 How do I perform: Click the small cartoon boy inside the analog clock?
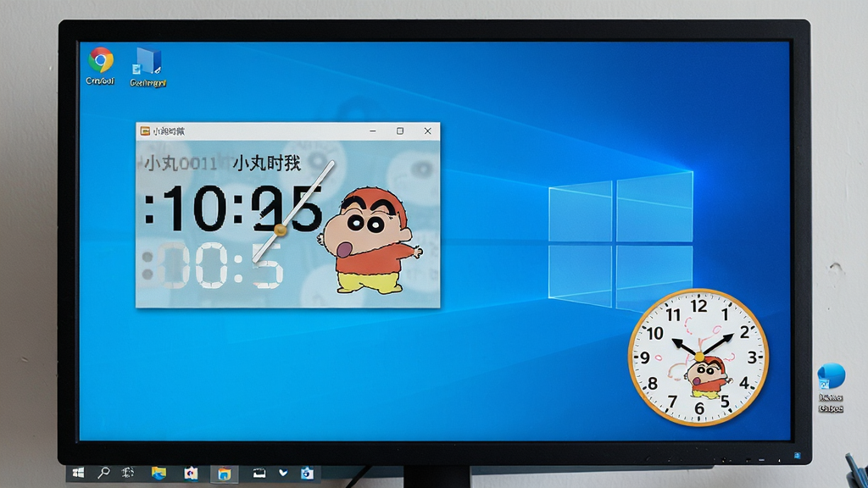click(707, 378)
